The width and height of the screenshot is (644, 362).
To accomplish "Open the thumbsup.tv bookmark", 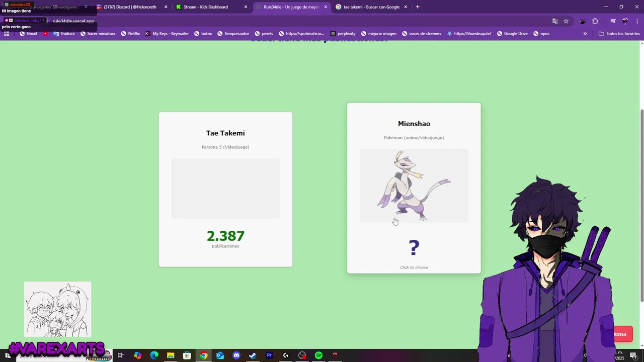I will 469,34.
